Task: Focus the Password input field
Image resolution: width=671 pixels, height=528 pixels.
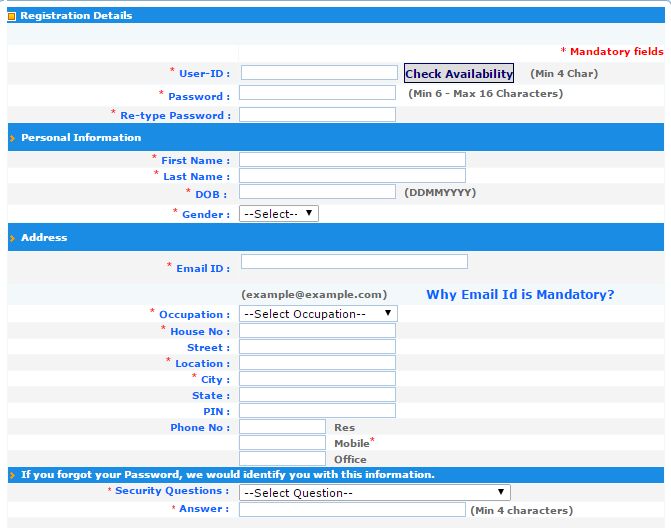Action: (x=317, y=92)
